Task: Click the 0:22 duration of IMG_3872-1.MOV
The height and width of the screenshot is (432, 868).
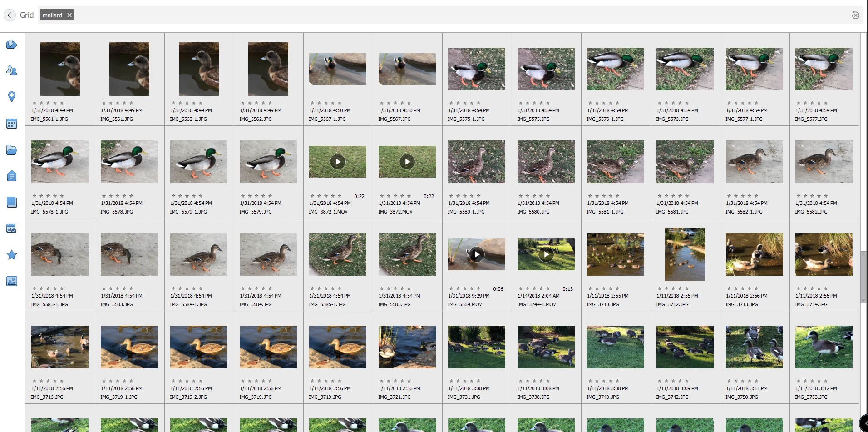Action: click(360, 196)
